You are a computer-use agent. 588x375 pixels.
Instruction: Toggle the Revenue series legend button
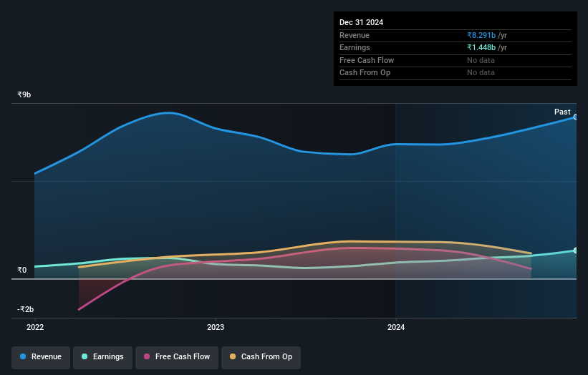click(x=41, y=357)
